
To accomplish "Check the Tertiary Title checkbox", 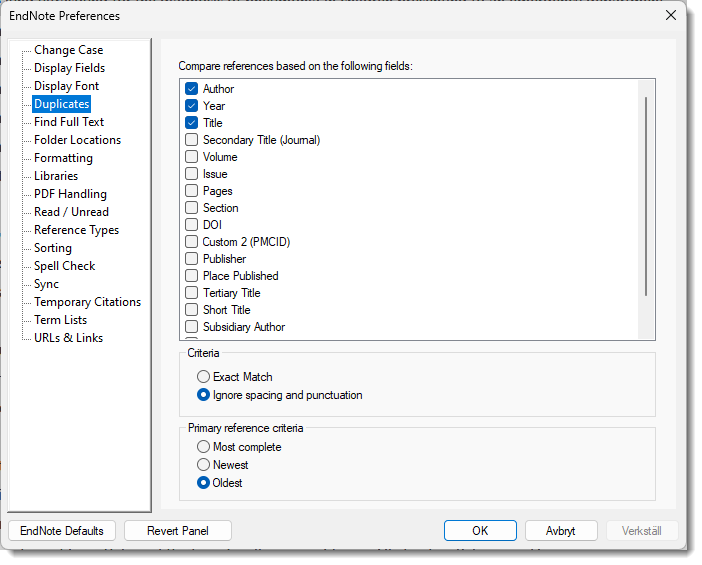I will coord(192,293).
